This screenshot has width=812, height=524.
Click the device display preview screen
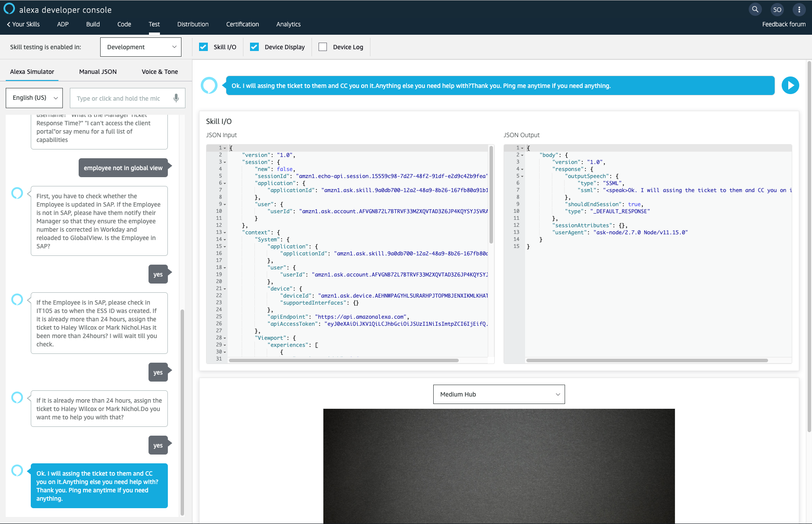(499, 466)
